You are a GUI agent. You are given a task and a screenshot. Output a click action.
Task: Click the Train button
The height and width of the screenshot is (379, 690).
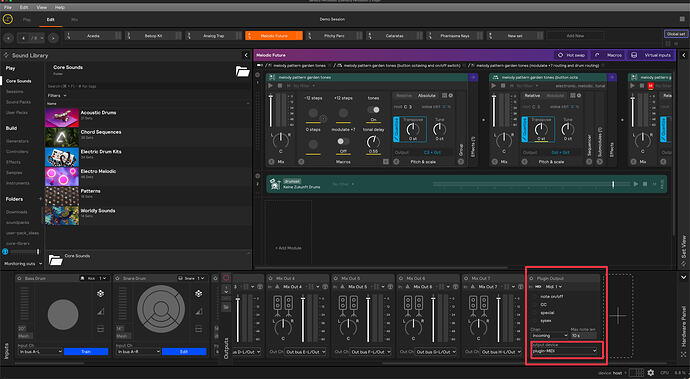tap(86, 352)
